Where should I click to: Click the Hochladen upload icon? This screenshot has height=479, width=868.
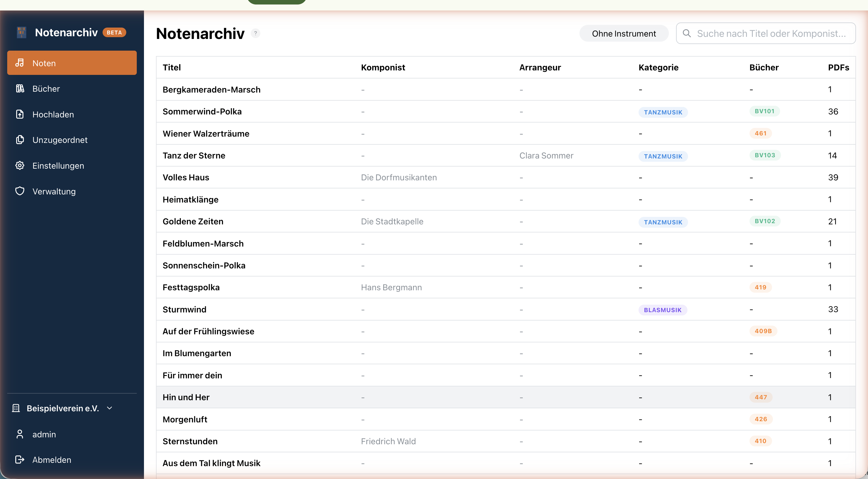pos(20,114)
